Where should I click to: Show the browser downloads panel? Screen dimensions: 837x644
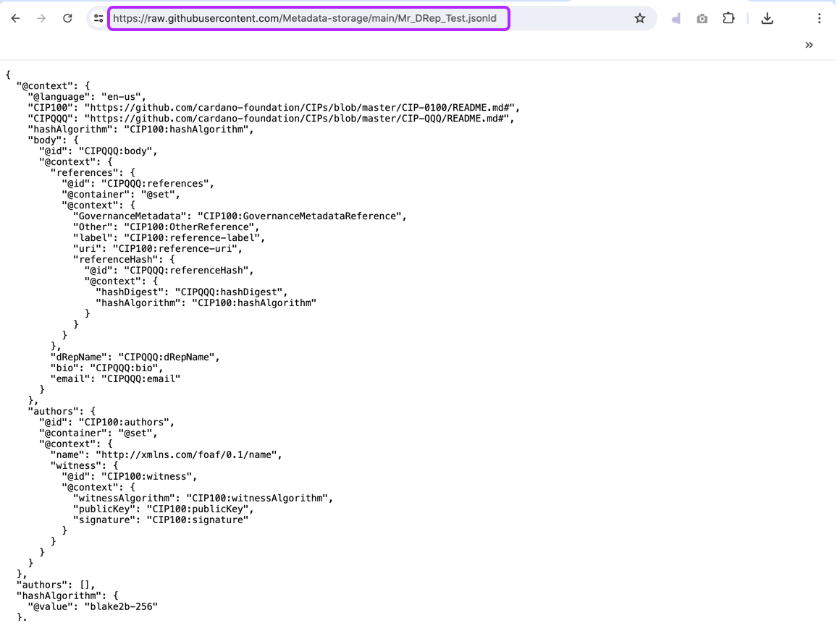point(767,19)
